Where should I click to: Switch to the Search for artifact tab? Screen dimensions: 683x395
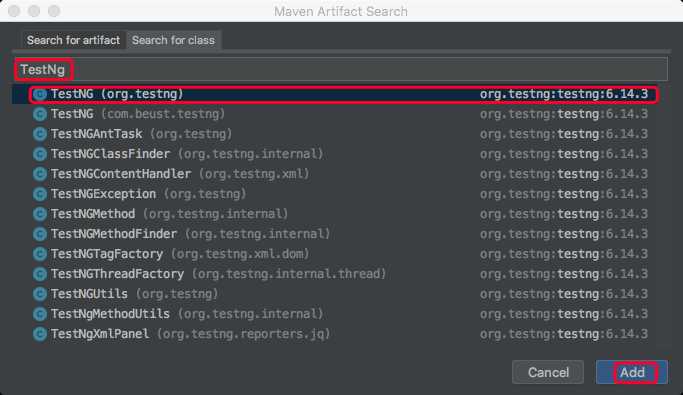73,40
